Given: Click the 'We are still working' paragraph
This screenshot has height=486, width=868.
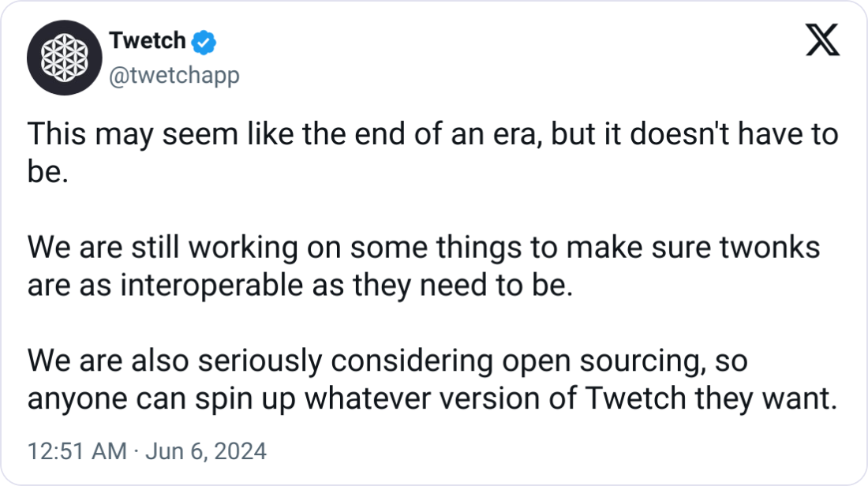Looking at the screenshot, I should 424,266.
